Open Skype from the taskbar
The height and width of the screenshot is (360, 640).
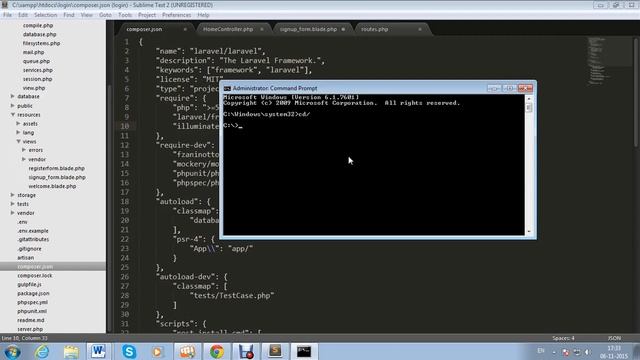(129, 351)
